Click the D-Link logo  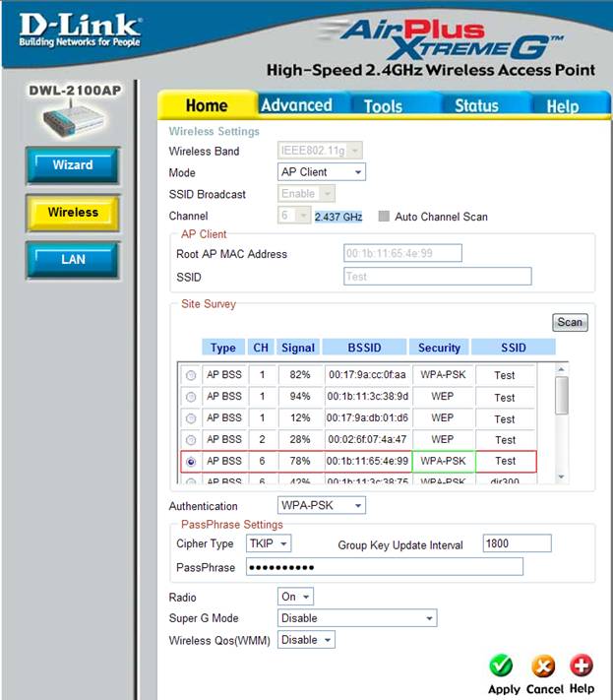[79, 30]
